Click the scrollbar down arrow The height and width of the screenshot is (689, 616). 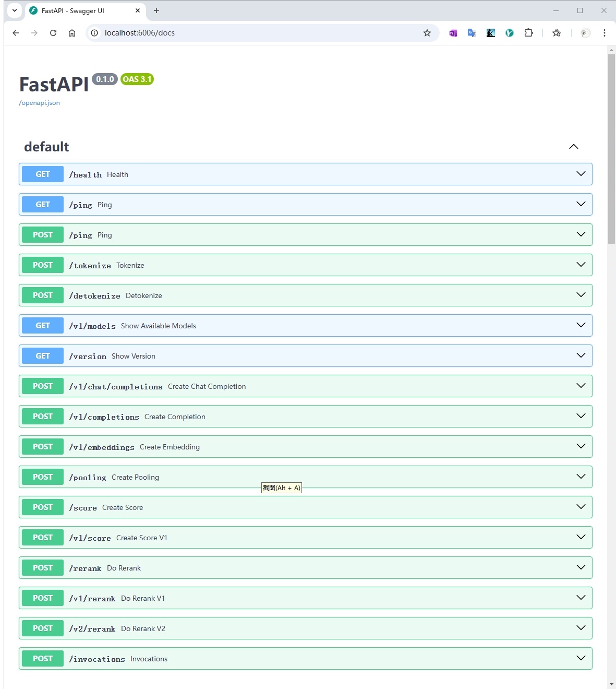[612, 684]
